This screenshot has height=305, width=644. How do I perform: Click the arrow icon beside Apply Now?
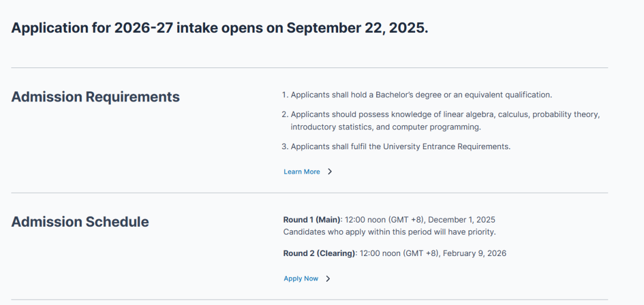click(x=328, y=279)
